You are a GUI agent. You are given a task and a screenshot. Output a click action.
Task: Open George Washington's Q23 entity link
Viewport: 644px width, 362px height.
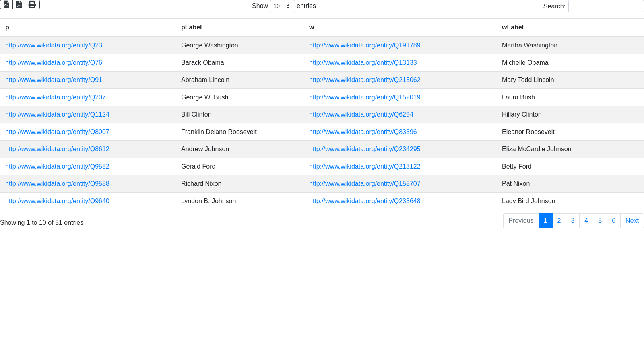54,45
